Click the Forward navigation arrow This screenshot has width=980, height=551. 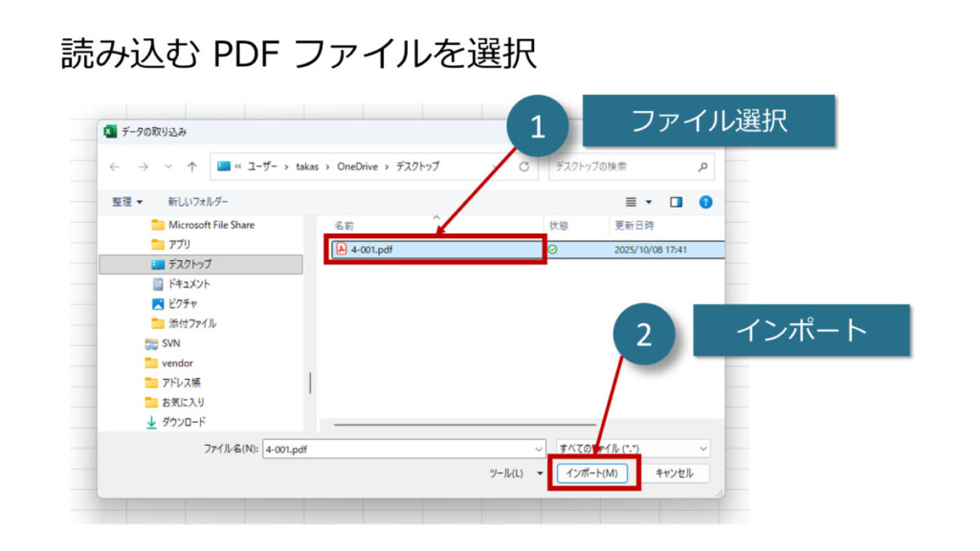click(x=143, y=166)
